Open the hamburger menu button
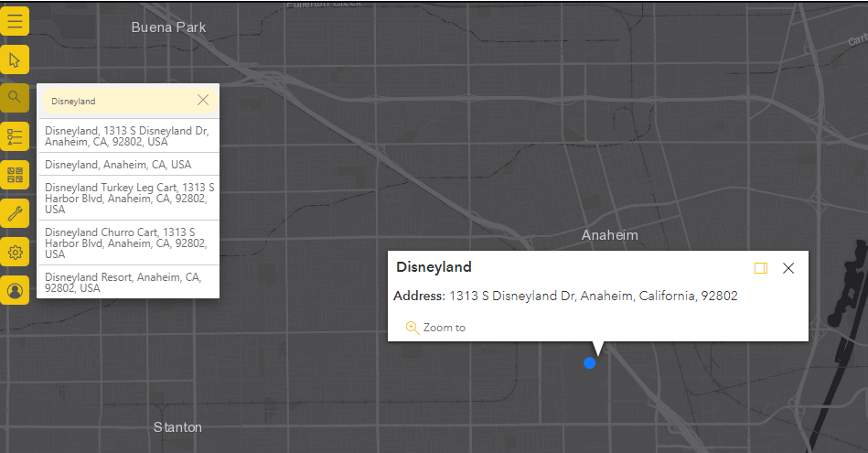 15,22
